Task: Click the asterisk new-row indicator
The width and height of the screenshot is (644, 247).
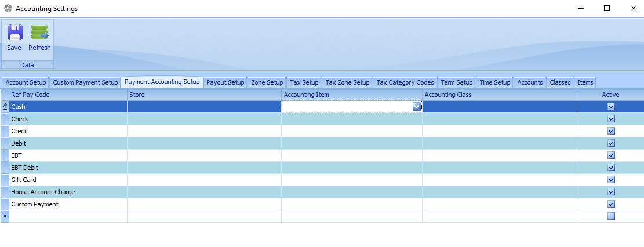Action: pos(5,216)
